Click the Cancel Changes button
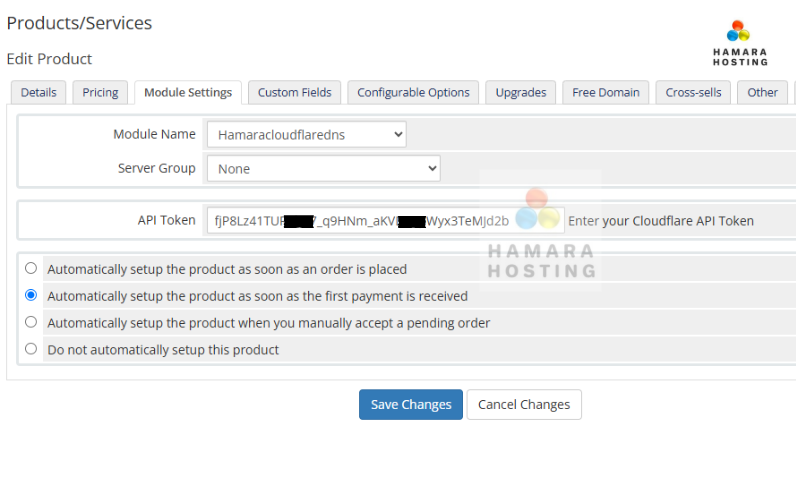800x500 pixels. (524, 405)
